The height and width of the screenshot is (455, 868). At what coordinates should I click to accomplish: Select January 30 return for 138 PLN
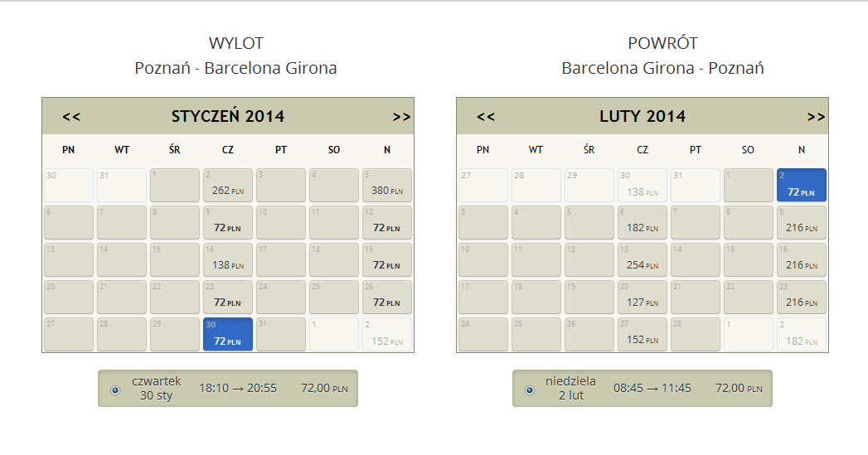coord(643,185)
